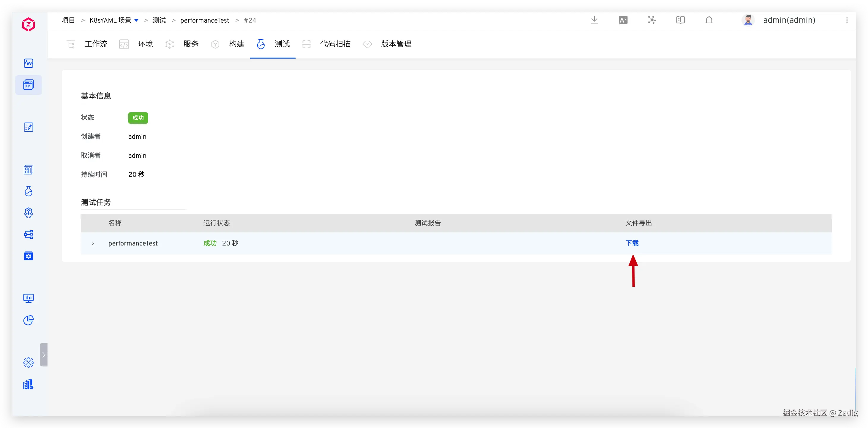Click the language translate icon
This screenshot has height=428, width=868.
623,20
